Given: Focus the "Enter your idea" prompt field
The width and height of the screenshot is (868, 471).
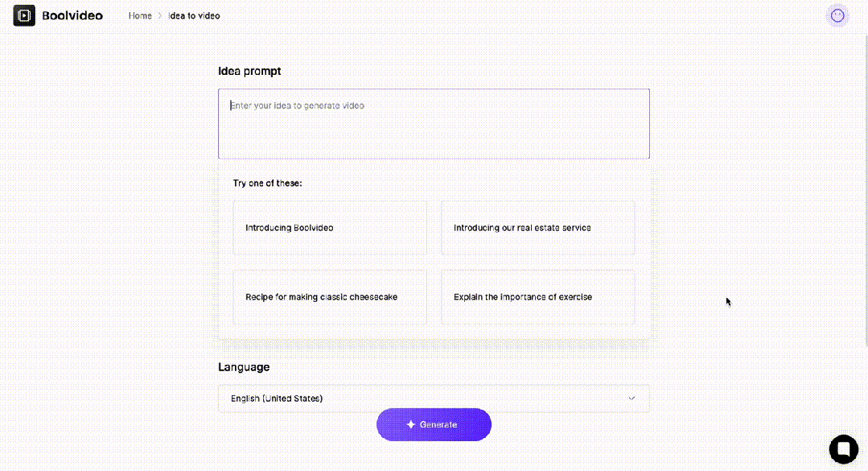Looking at the screenshot, I should coord(434,123).
